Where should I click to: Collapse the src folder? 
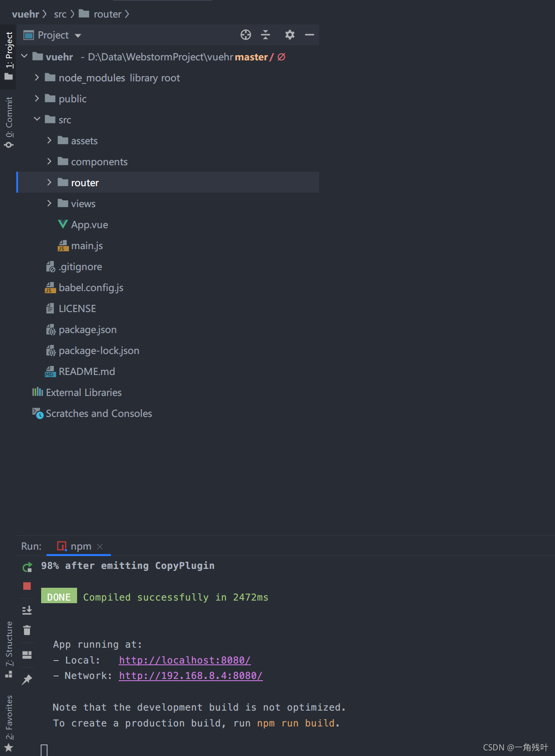click(37, 119)
